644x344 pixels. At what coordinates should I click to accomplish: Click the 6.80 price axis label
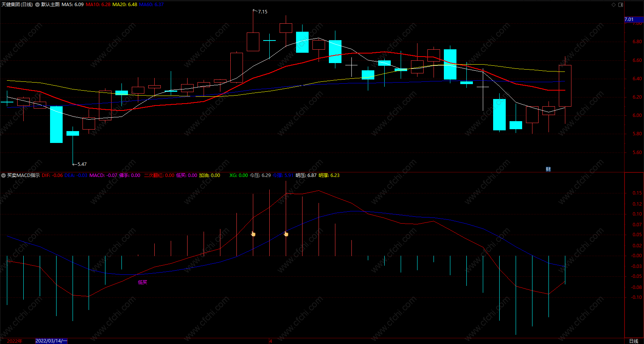point(637,42)
